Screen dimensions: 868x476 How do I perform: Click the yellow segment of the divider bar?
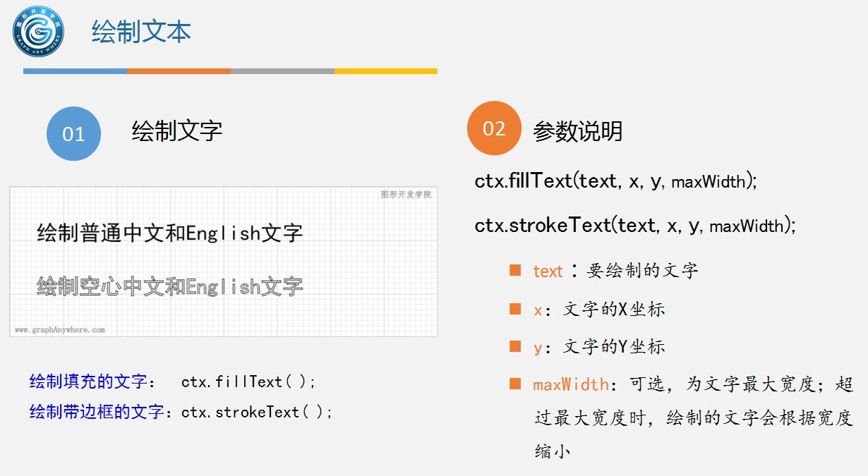[x=386, y=71]
